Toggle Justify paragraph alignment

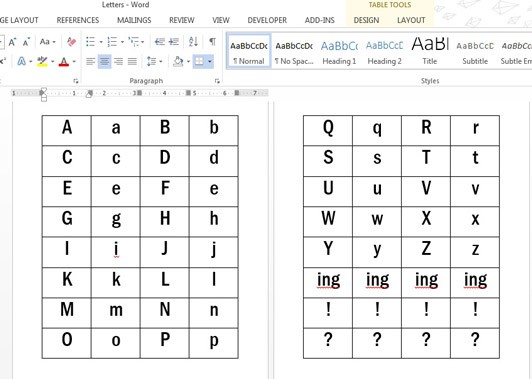(x=132, y=61)
